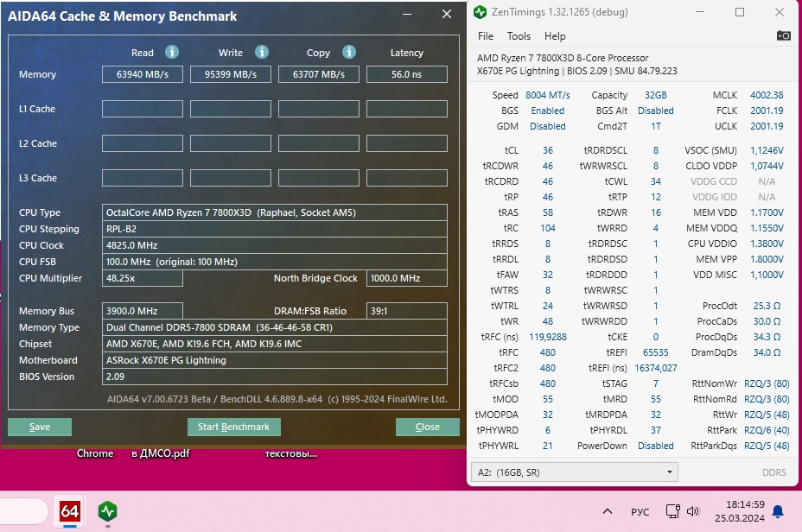Open network display tray icon
The image size is (802, 532).
point(672,511)
